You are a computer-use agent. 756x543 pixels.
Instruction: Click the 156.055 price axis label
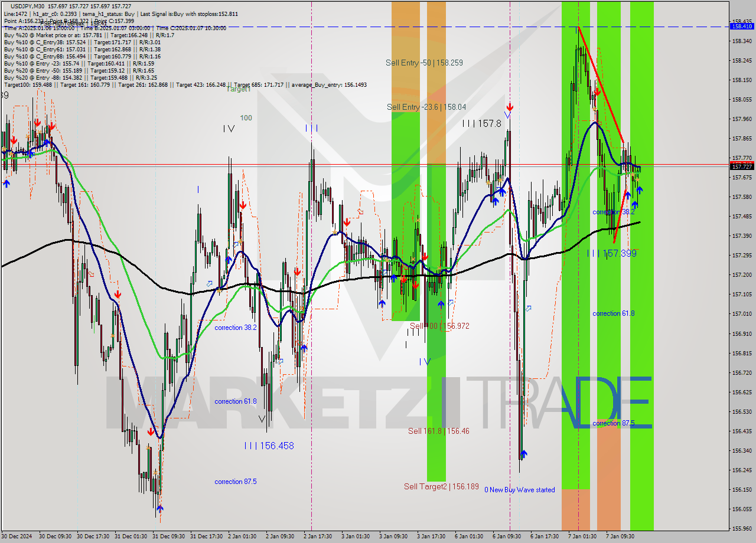(x=742, y=509)
